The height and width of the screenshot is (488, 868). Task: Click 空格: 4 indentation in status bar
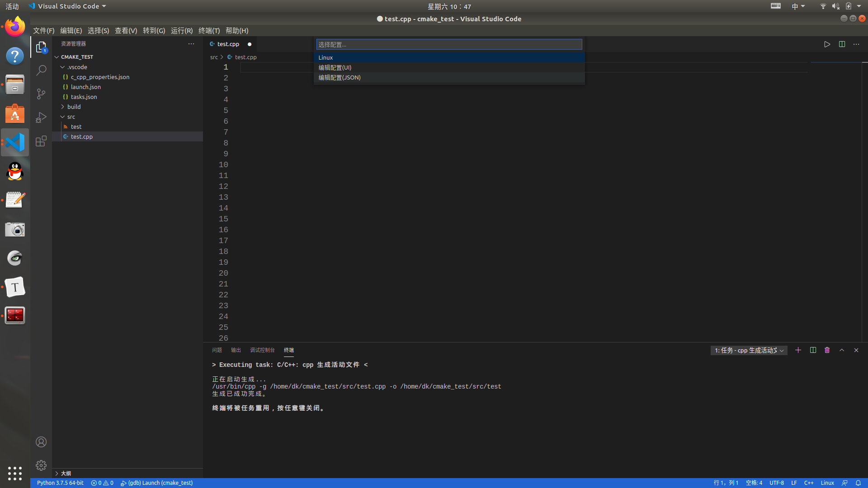tap(754, 483)
